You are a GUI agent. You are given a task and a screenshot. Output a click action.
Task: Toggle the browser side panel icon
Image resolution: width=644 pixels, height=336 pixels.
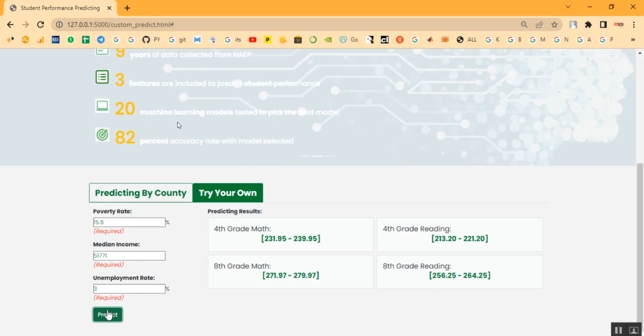pyautogui.click(x=603, y=24)
